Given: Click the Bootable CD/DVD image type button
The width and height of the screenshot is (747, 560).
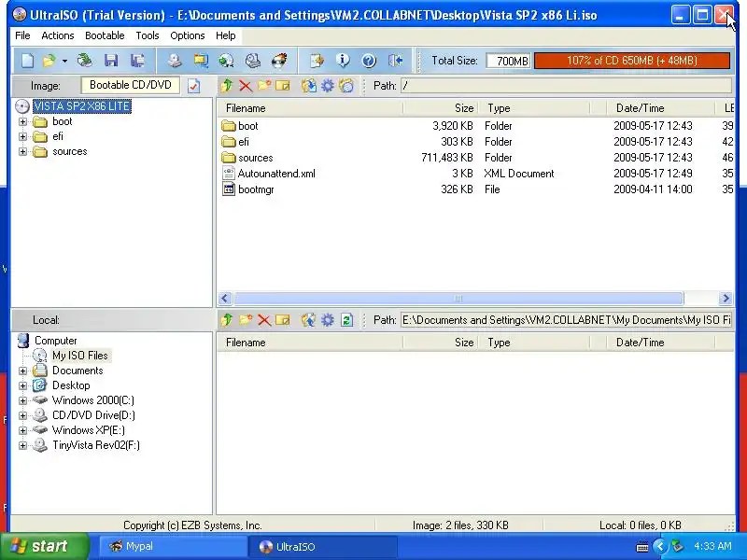Looking at the screenshot, I should pos(131,85).
